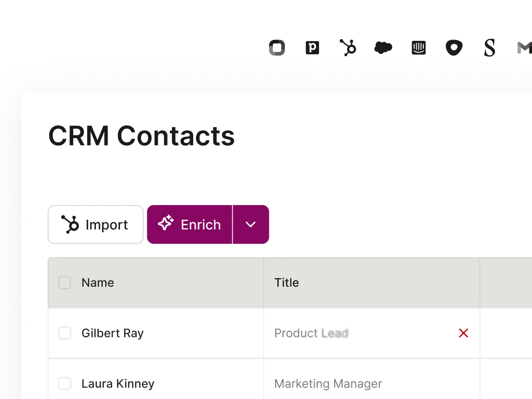The image size is (532, 399).
Task: Click the Salesloft integration icon
Action: click(489, 48)
